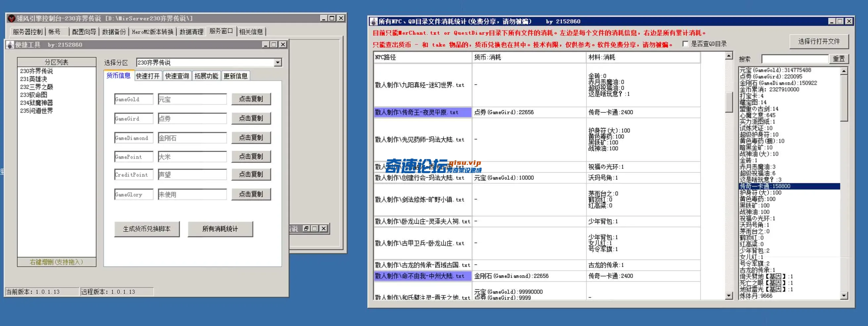
Task: Click the 便捷工具 window title icon
Action: tap(10, 44)
